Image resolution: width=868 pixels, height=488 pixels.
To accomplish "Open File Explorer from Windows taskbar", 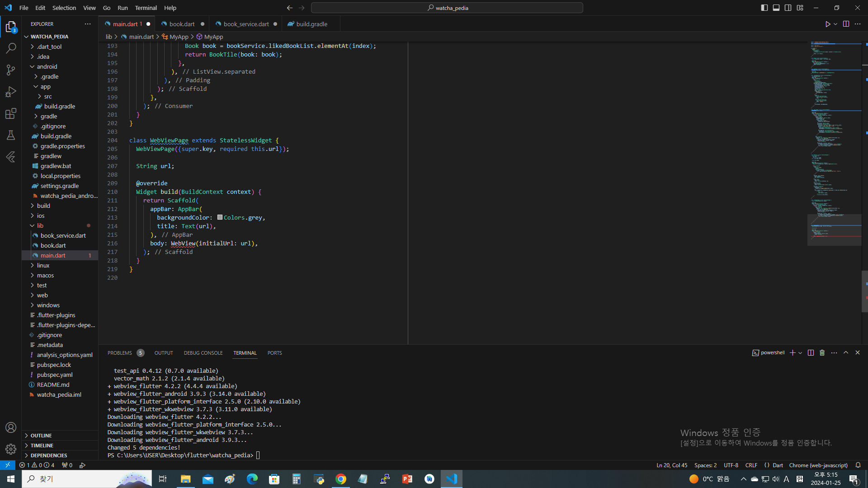I will tap(185, 479).
